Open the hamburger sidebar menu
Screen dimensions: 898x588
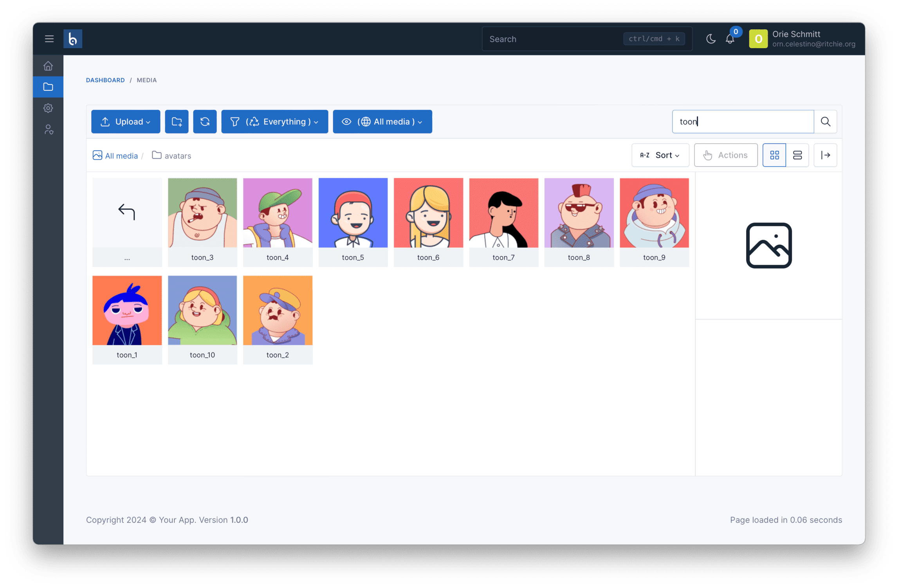coord(49,39)
